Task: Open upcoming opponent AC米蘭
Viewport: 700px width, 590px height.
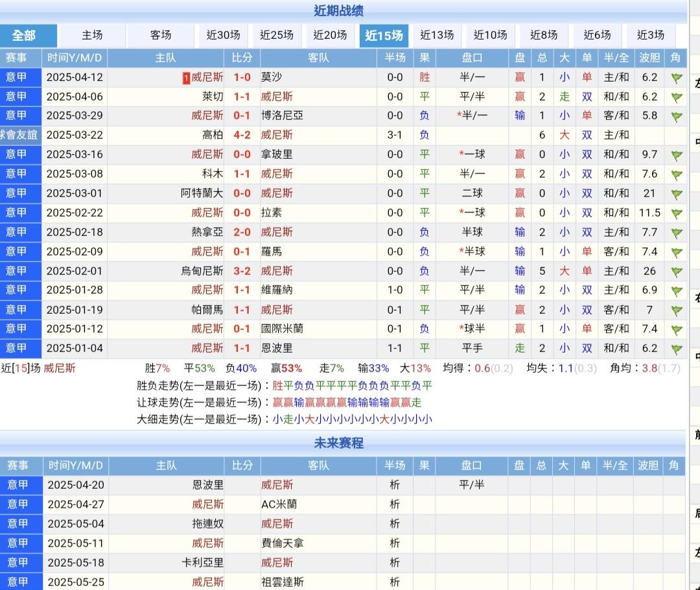Action: click(279, 504)
